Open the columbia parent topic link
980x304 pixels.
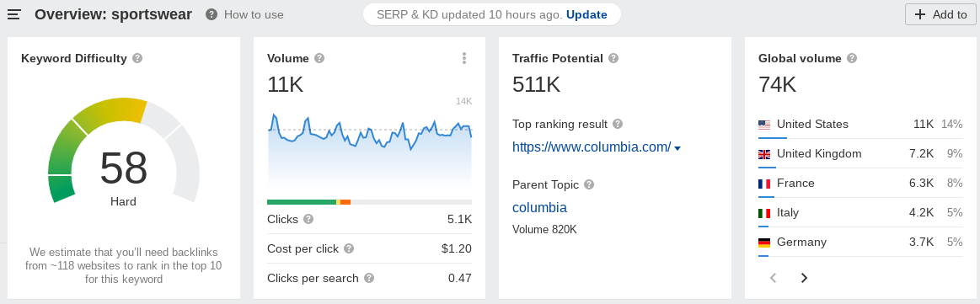point(539,207)
